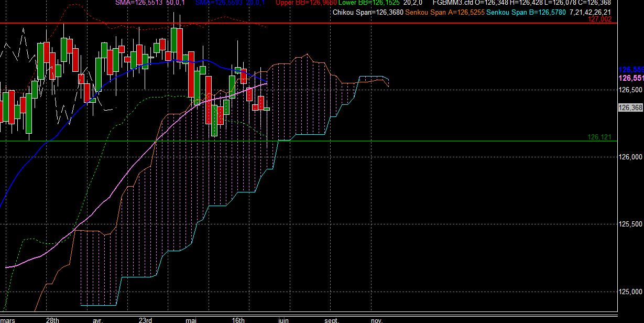Click the 16th date on time axis
644x323 pixels.
[238, 320]
